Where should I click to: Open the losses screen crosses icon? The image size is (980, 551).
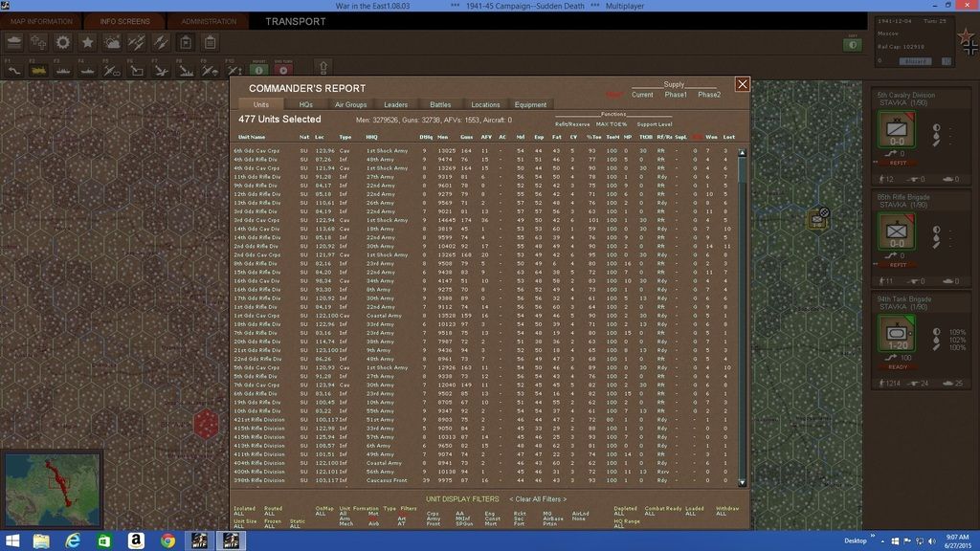[38, 42]
